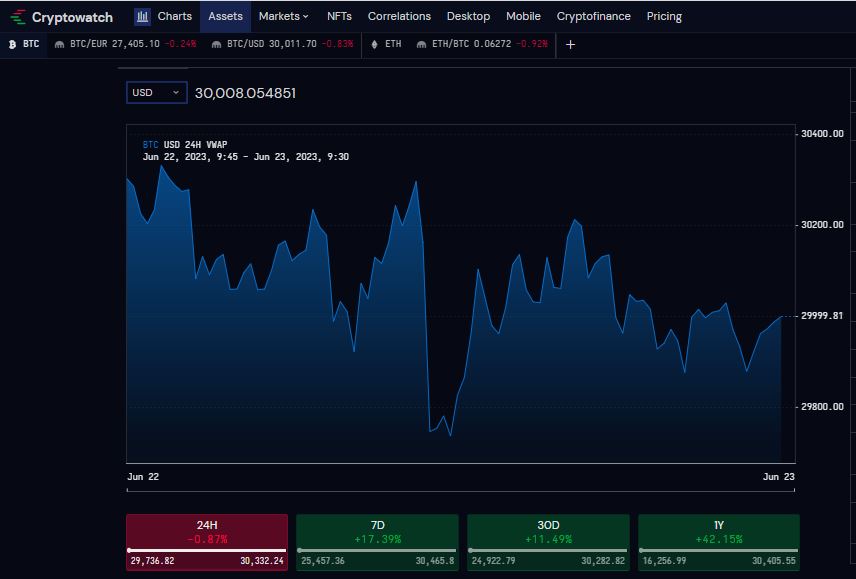Select the 24H range card
This screenshot has height=579, width=856.
pyautogui.click(x=207, y=542)
